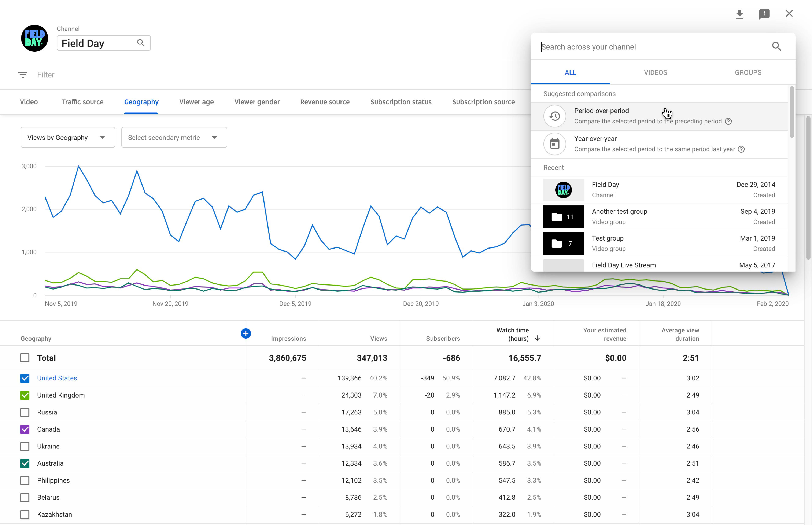The height and width of the screenshot is (525, 812).
Task: Sort by Average view duration header
Action: (x=680, y=334)
